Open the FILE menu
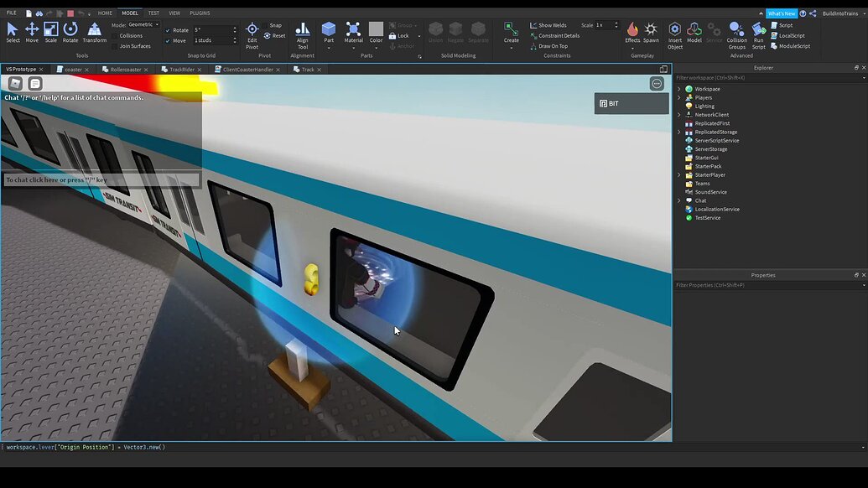Image resolution: width=868 pixels, height=488 pixels. click(x=11, y=13)
